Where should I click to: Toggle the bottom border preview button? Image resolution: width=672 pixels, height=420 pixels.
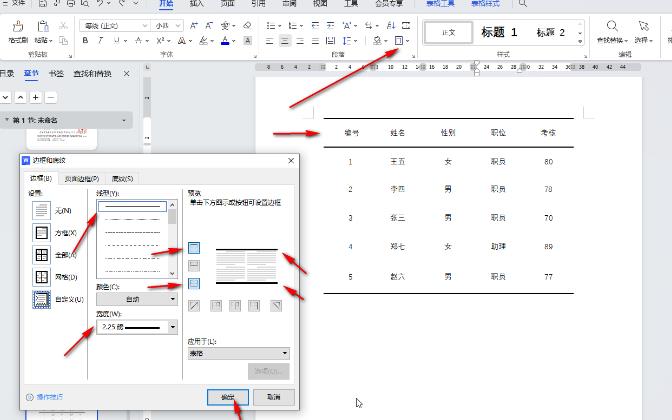[x=195, y=284]
